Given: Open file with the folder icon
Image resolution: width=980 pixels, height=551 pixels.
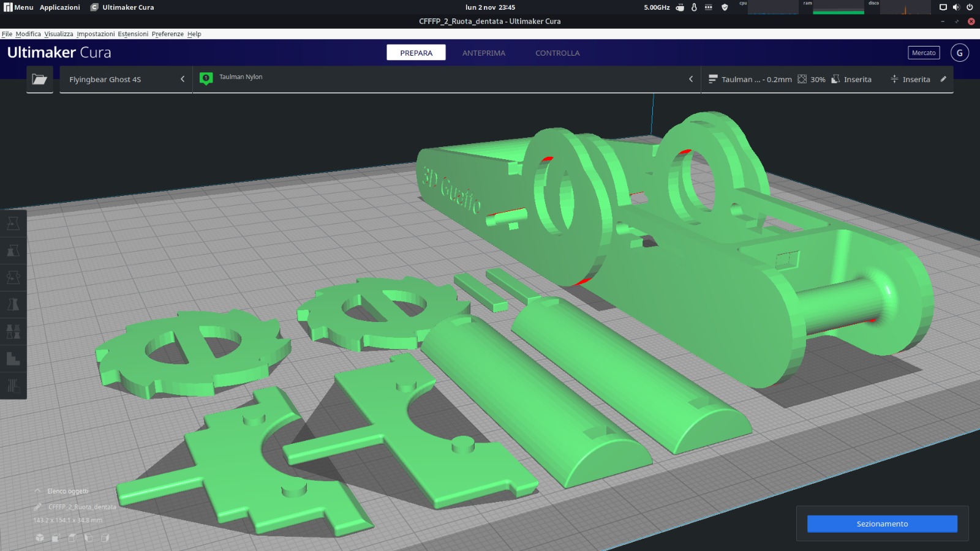Looking at the screenshot, I should (x=40, y=79).
